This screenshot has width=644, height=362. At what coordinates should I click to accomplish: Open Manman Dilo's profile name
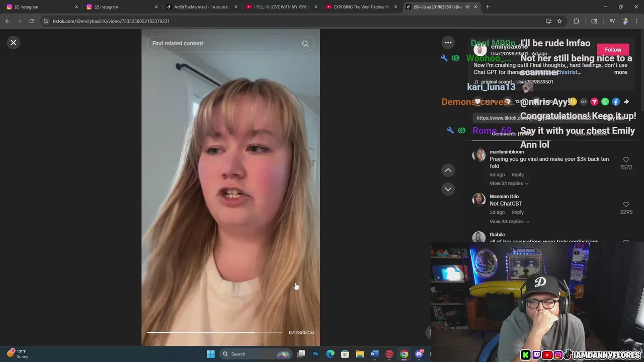click(x=504, y=197)
